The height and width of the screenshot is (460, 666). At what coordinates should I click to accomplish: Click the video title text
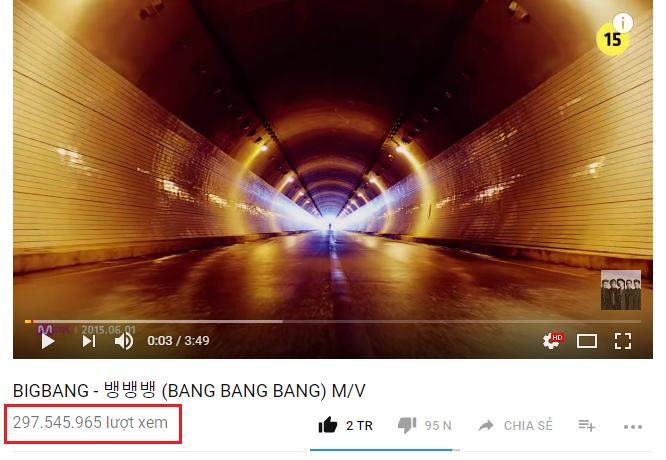pyautogui.click(x=189, y=391)
